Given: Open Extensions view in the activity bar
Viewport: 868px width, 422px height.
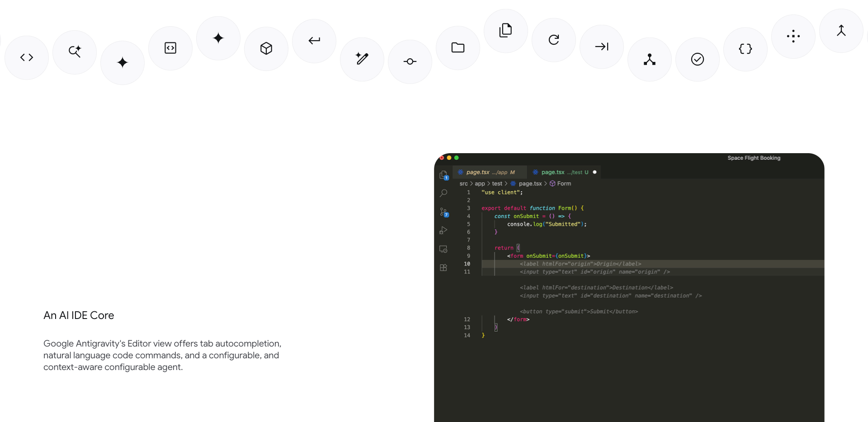Looking at the screenshot, I should [443, 267].
